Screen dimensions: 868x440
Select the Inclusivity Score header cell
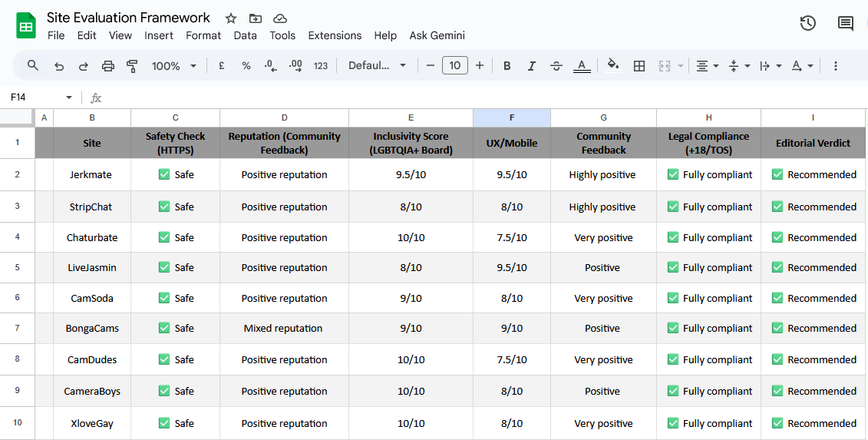[x=411, y=143]
